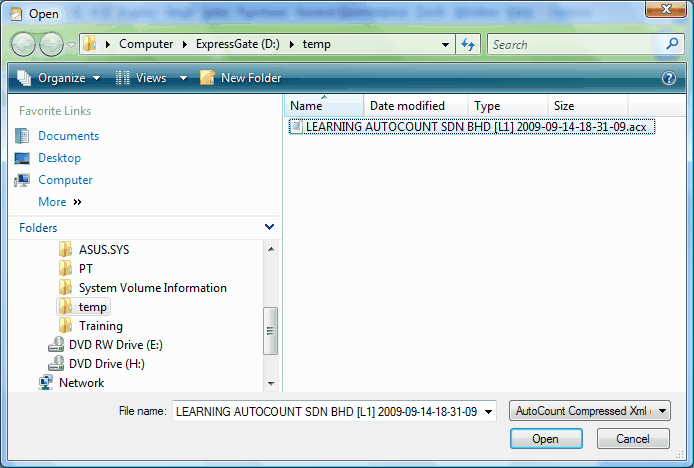Collapse the Folders pane chevron
Image resolution: width=694 pixels, height=468 pixels.
pos(269,227)
